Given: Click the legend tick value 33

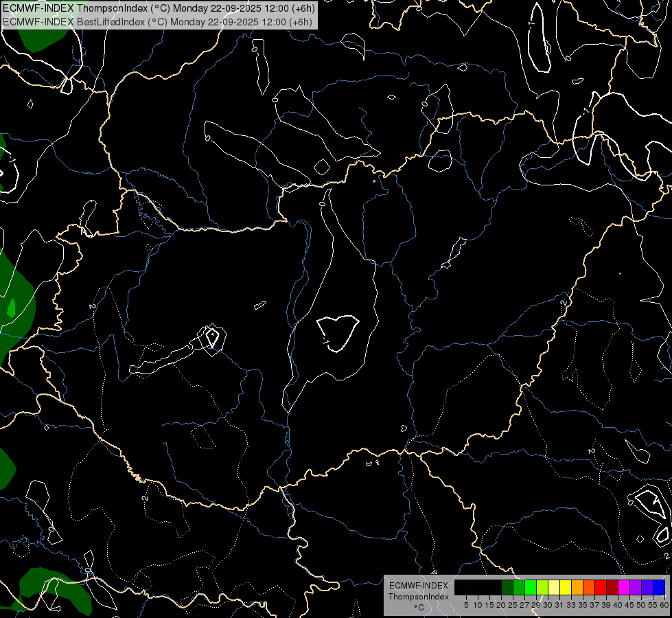Looking at the screenshot, I should [x=571, y=605].
